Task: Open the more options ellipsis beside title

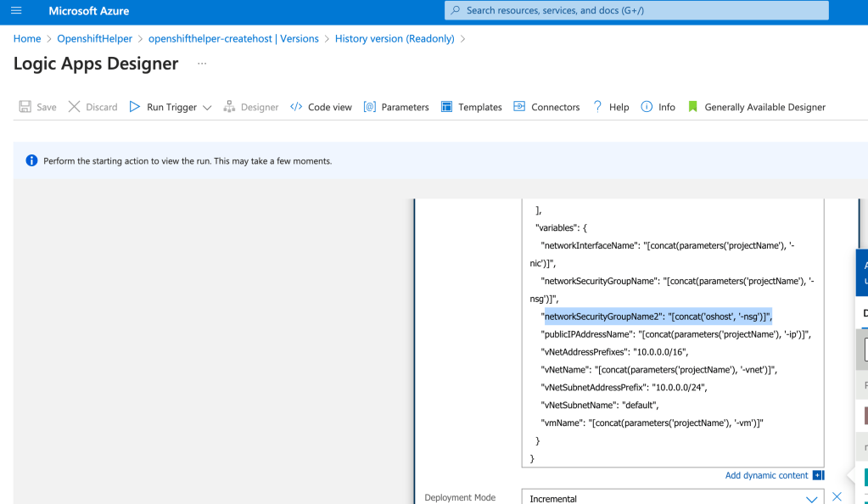Action: (x=202, y=64)
